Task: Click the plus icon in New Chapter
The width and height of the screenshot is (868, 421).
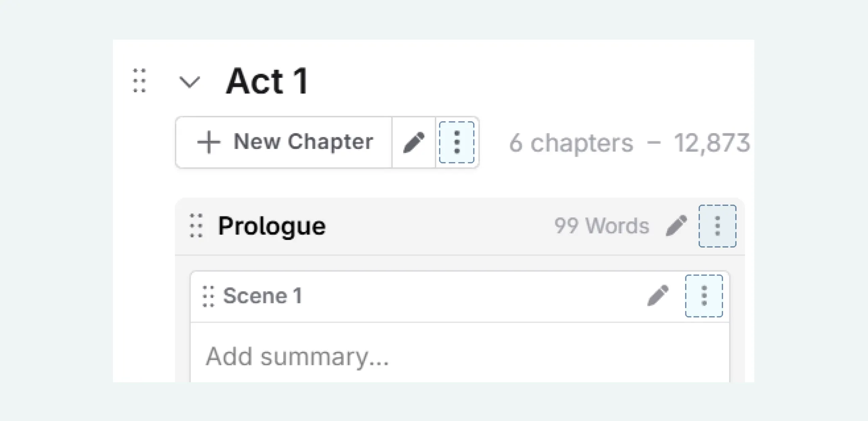Action: 209,142
